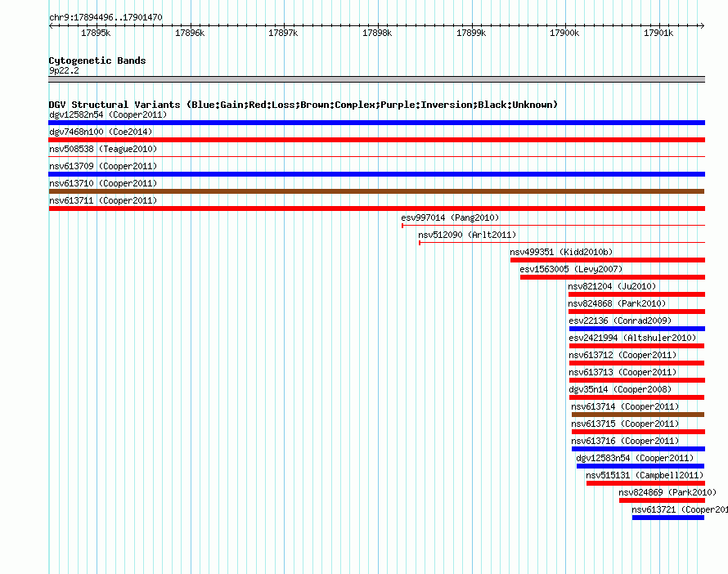This screenshot has width=728, height=574.
Task: Click the red bar under nsv824869
Action: [x=662, y=500]
